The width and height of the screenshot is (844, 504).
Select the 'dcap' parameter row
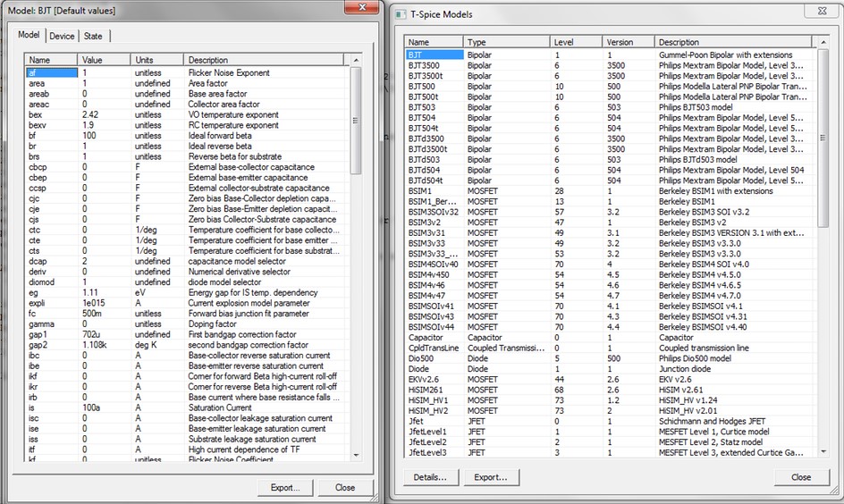point(187,261)
